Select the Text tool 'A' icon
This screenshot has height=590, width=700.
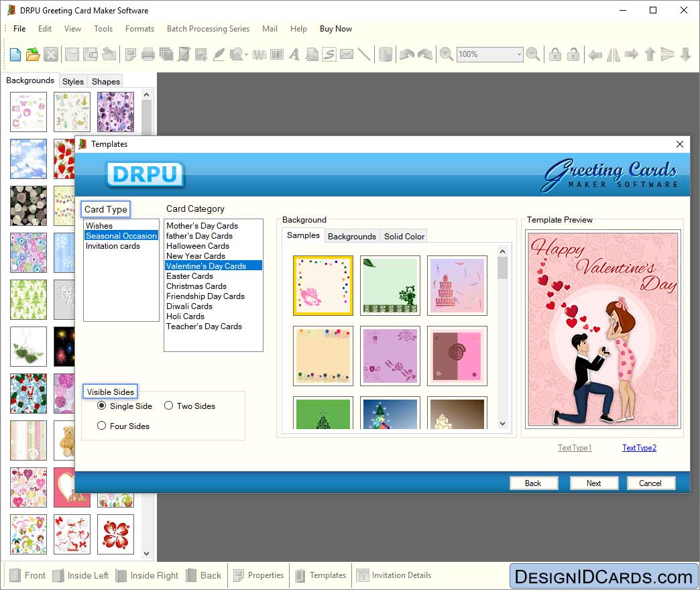click(294, 54)
